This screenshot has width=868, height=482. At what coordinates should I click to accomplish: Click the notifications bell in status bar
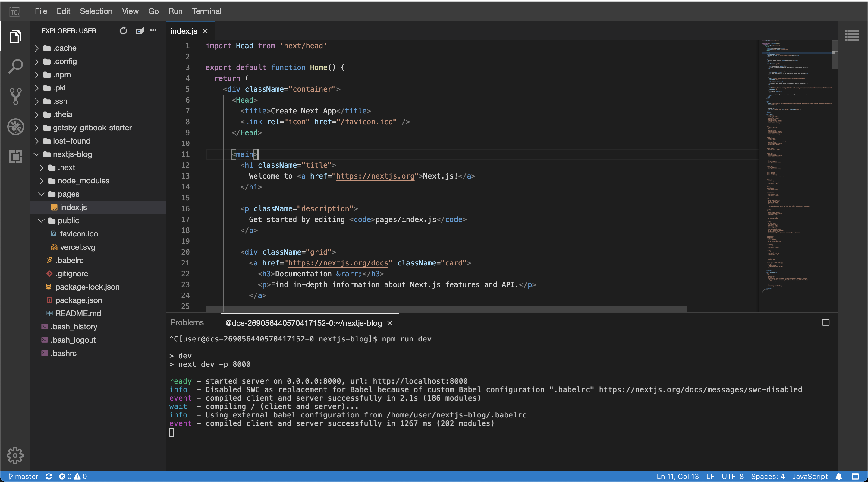point(839,476)
